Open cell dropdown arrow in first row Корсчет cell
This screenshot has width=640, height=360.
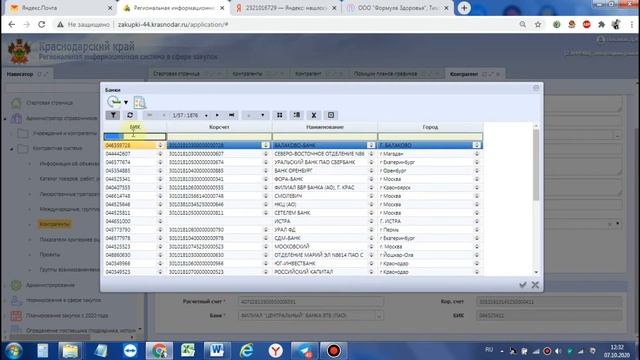266,145
